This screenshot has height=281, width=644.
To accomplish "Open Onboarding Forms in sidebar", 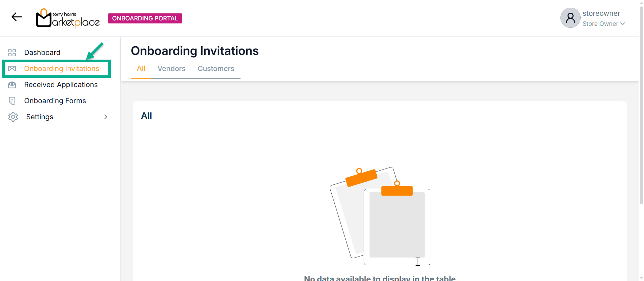I will (x=55, y=101).
